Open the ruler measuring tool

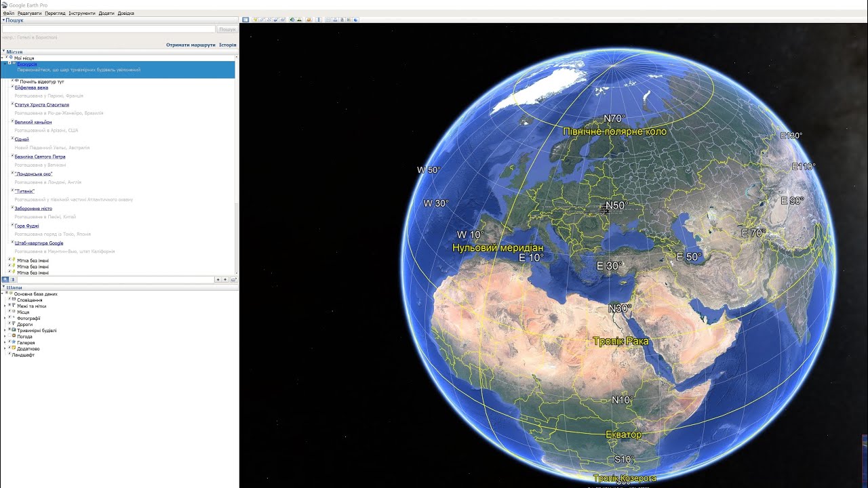pos(319,20)
